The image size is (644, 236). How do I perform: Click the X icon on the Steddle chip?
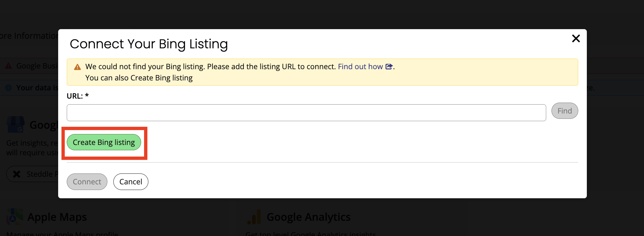pyautogui.click(x=17, y=174)
